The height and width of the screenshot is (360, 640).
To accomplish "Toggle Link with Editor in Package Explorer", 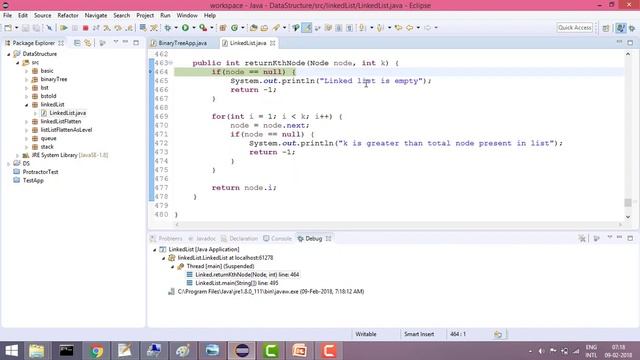I will point(88,43).
